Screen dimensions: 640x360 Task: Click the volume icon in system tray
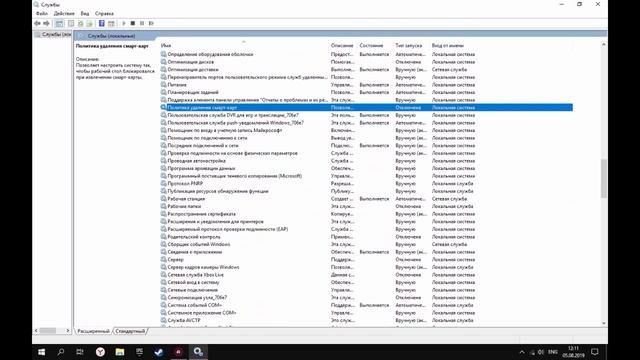click(541, 352)
